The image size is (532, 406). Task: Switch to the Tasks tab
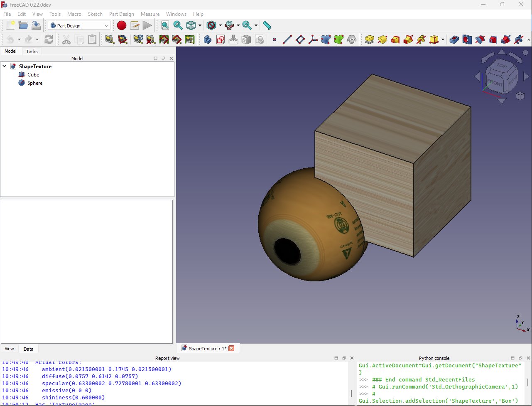coord(32,52)
